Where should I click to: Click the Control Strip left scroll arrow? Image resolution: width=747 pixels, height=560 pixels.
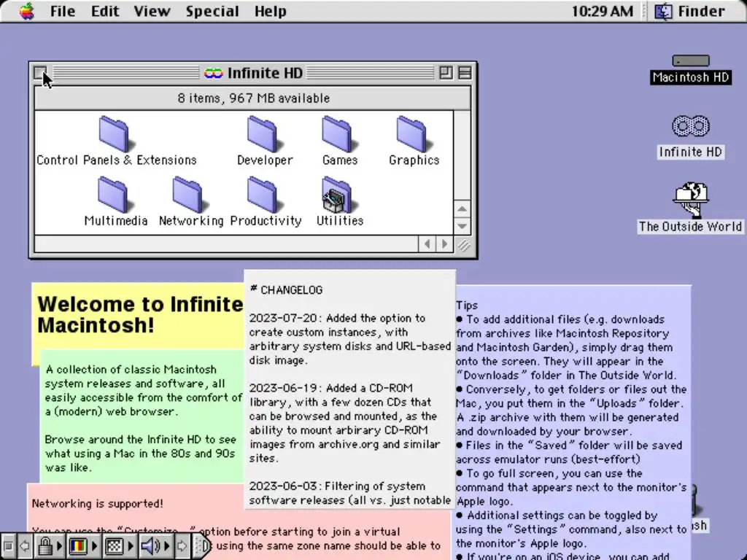[25, 545]
